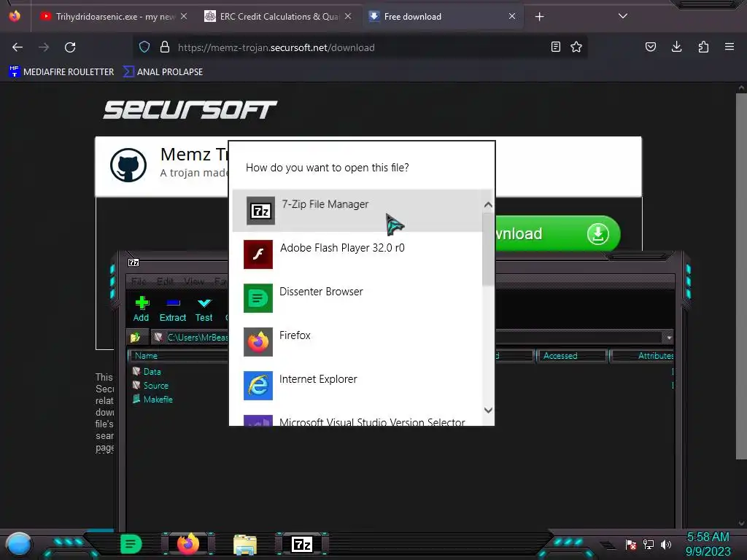Pick Dissenter Browser to open the file
Image resolution: width=747 pixels, height=560 pixels.
pyautogui.click(x=357, y=298)
